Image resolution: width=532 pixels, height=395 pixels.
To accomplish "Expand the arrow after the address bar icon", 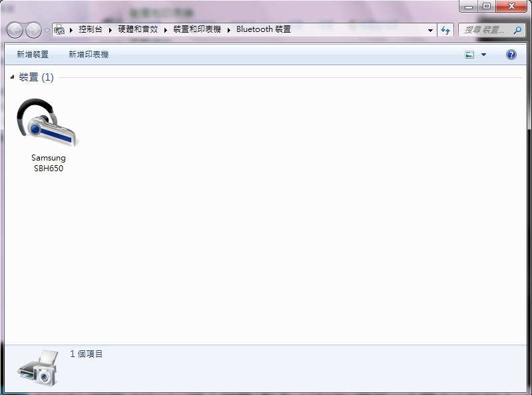I will pyautogui.click(x=71, y=30).
